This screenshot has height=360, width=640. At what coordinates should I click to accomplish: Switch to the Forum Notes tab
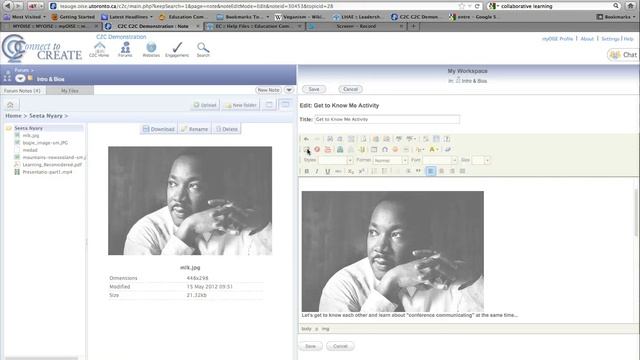(x=22, y=91)
